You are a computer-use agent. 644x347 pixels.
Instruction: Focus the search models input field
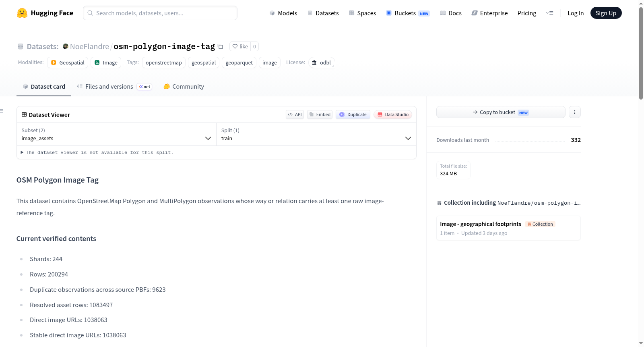click(160, 13)
